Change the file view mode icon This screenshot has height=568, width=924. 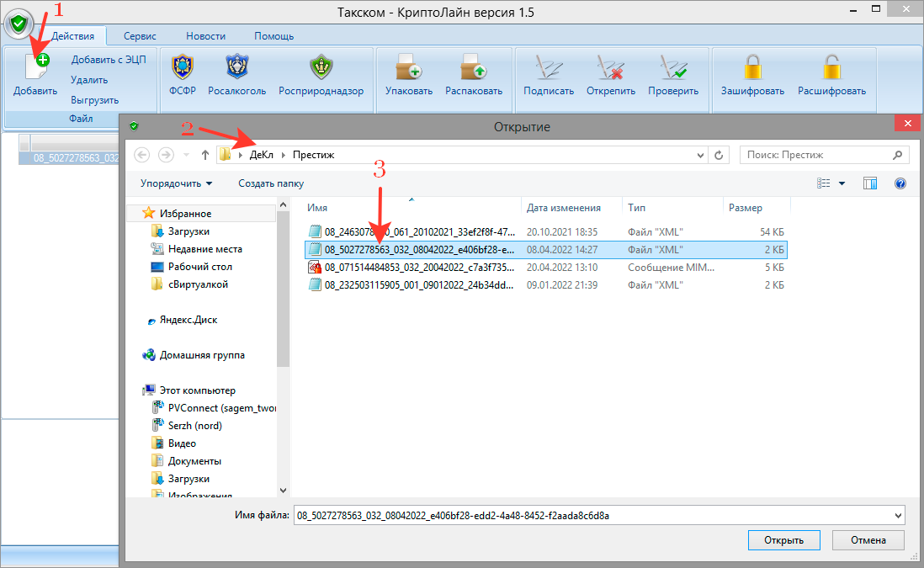point(823,183)
